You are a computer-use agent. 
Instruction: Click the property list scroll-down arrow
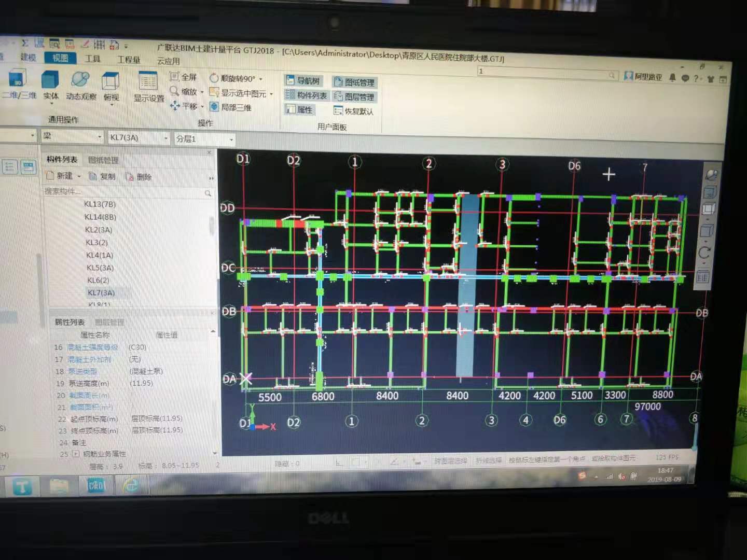(214, 453)
